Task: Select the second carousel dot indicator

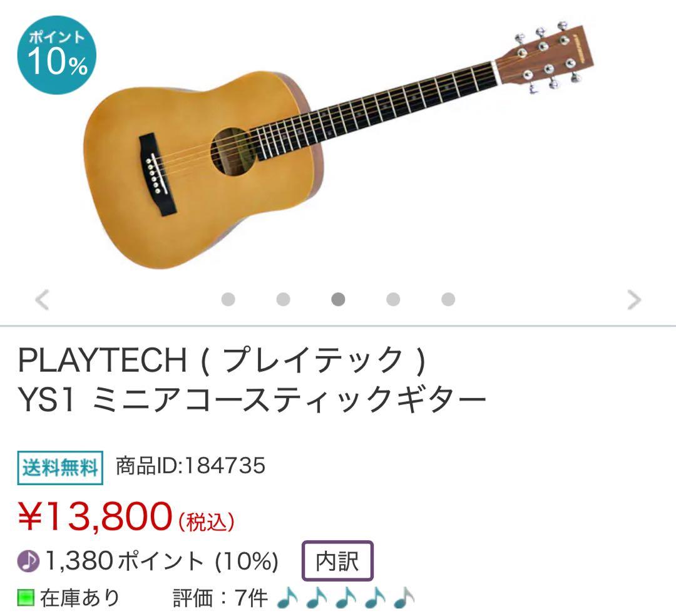Action: 284,300
